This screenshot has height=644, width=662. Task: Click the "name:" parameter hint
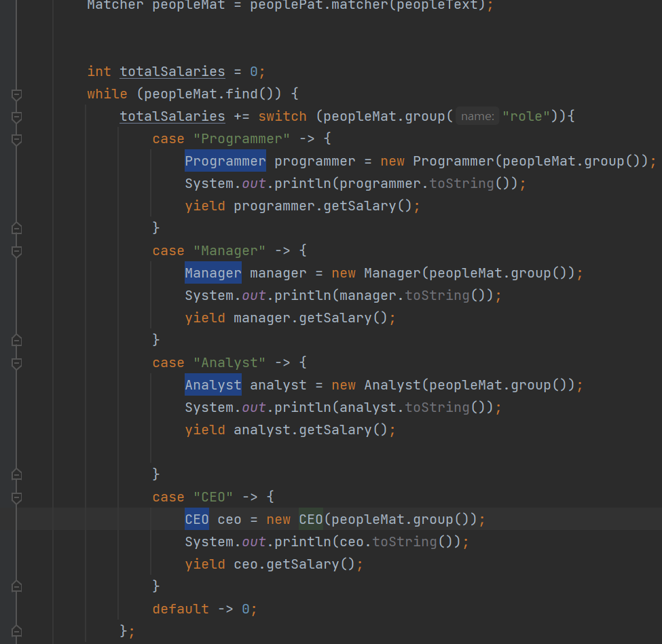477,116
